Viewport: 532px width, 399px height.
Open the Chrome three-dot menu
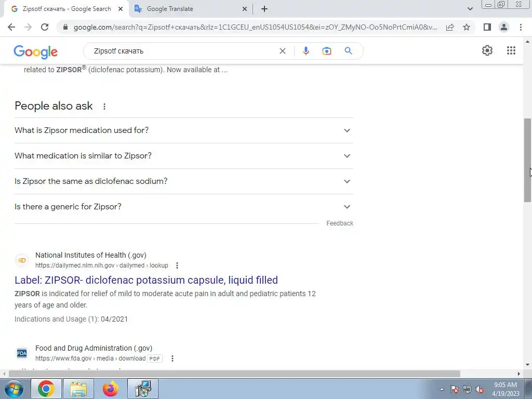click(521, 27)
